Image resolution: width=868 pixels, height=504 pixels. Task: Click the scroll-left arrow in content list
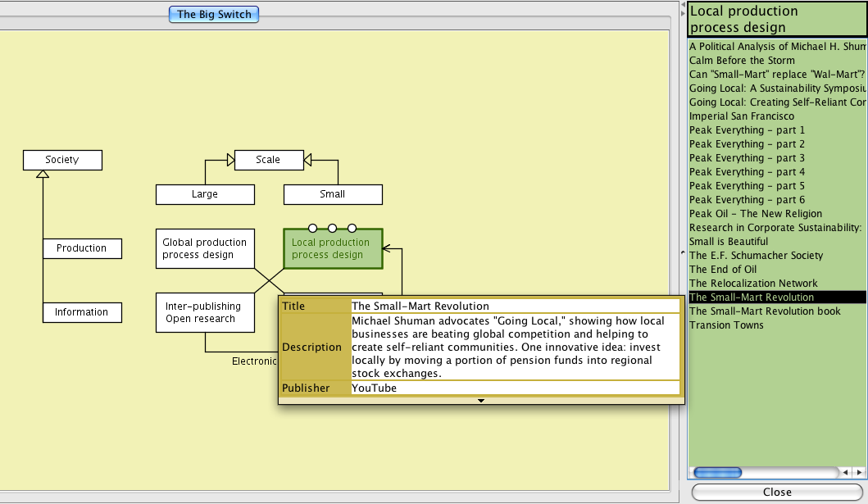pos(845,473)
